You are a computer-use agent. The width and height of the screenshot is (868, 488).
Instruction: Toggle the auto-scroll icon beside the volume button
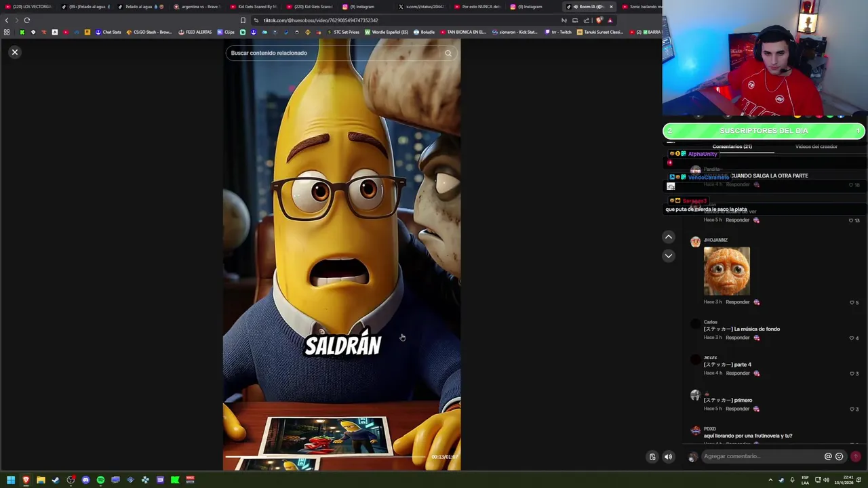(x=652, y=457)
